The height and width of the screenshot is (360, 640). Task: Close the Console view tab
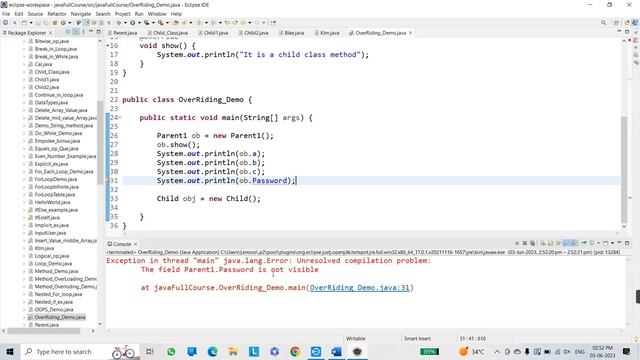point(136,244)
